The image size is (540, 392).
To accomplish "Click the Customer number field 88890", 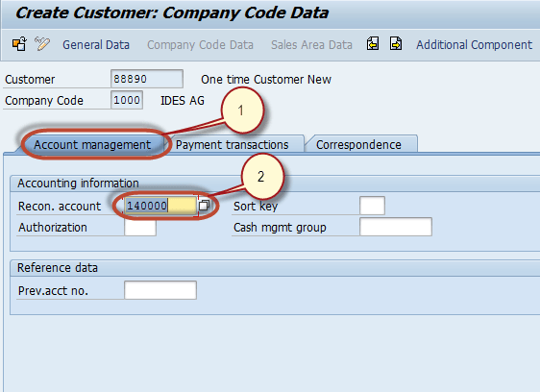I will tap(147, 79).
